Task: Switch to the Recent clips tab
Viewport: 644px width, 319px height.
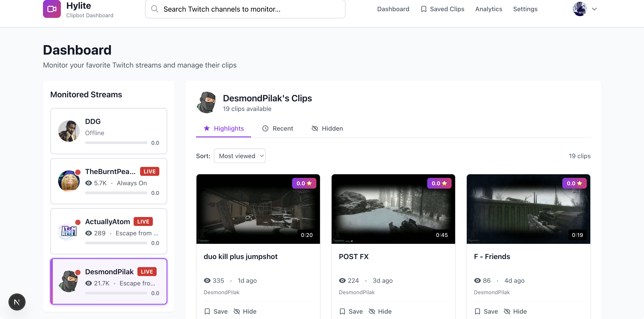Action: pyautogui.click(x=277, y=128)
